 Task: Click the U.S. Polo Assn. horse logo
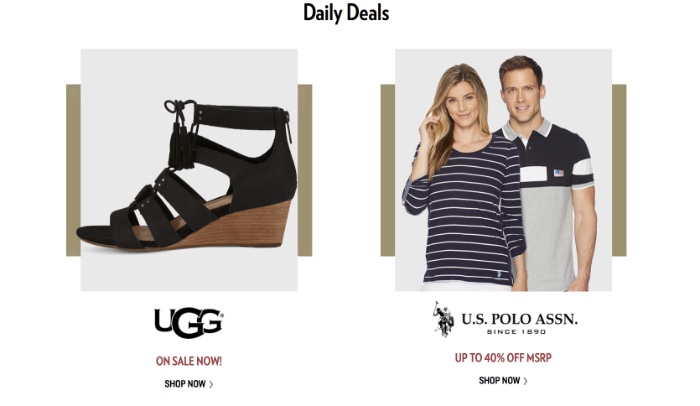(443, 319)
